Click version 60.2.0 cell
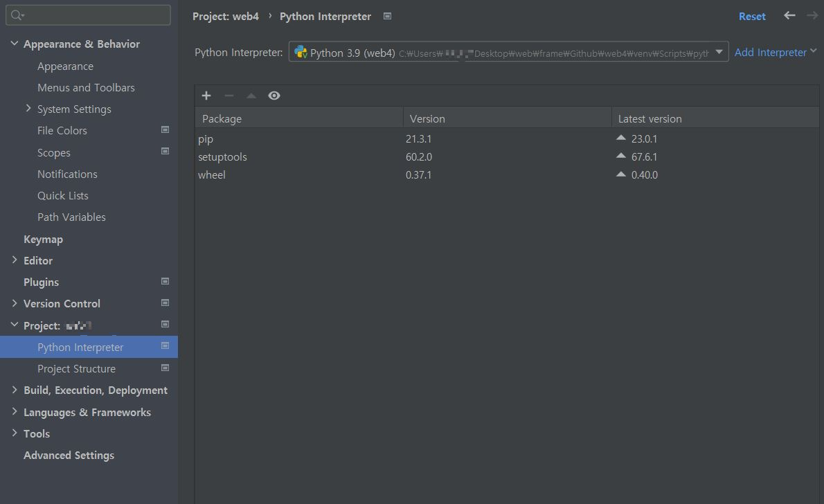 418,156
